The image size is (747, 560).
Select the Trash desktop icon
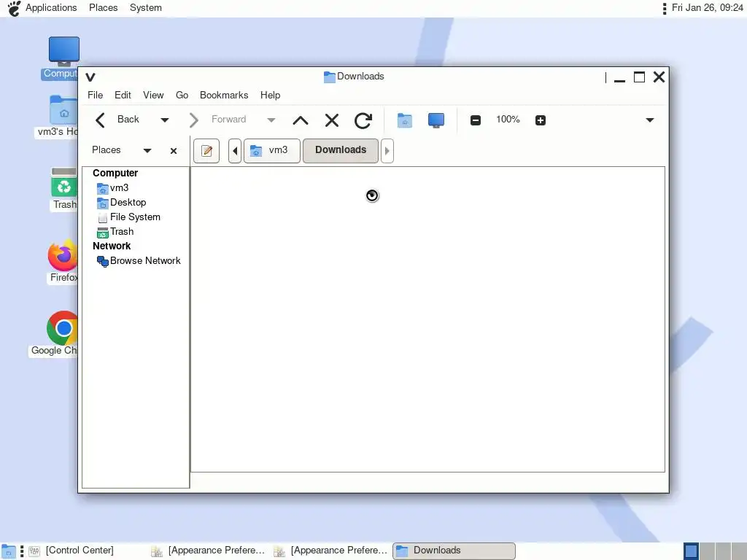tap(64, 189)
